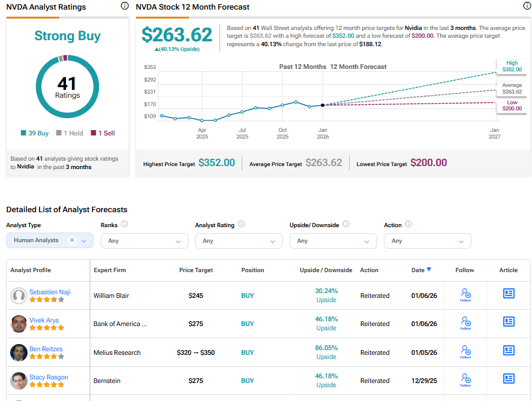Click Ben Reitzes profile photo
The image size is (532, 401).
(x=19, y=352)
